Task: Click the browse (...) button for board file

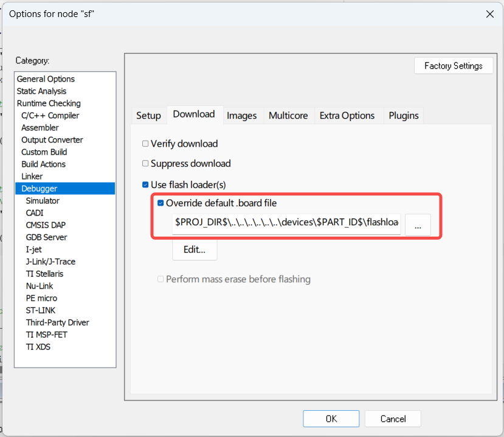Action: 418,225
